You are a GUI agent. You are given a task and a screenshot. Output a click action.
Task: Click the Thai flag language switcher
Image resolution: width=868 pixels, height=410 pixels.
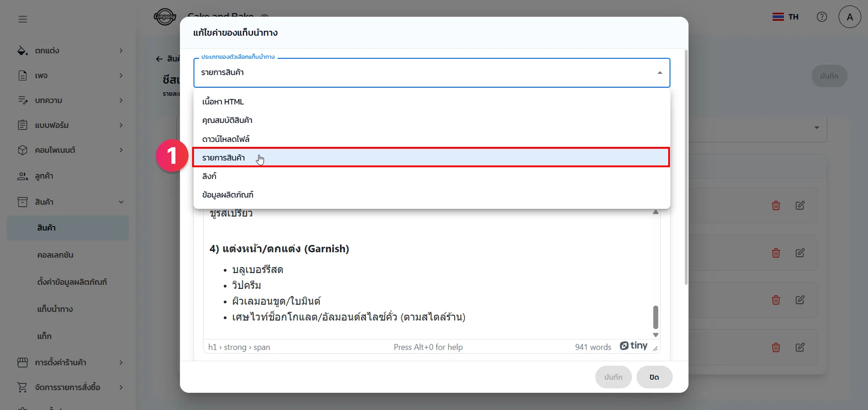pyautogui.click(x=785, y=17)
